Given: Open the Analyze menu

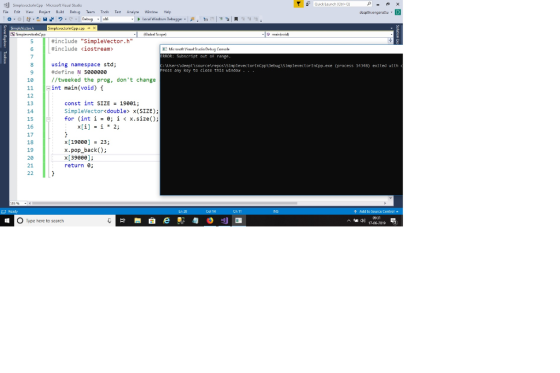Looking at the screenshot, I should (133, 12).
